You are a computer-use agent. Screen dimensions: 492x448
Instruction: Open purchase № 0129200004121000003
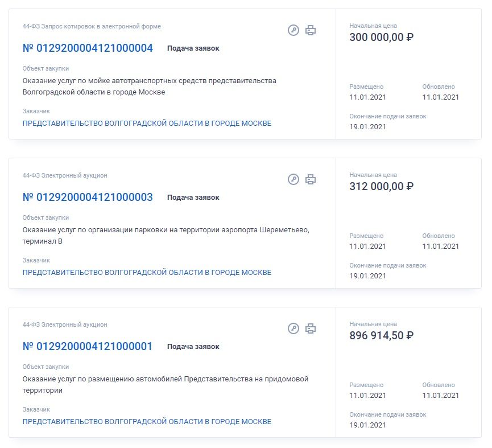(x=88, y=198)
